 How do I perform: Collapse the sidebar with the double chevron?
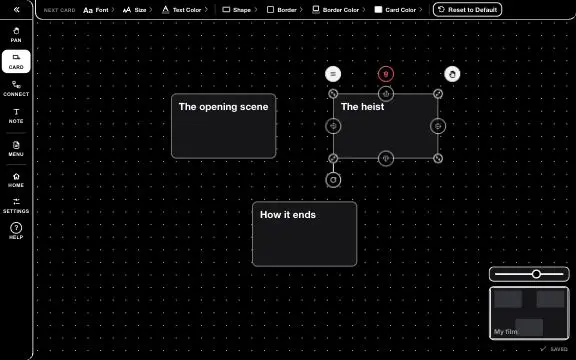[16, 10]
